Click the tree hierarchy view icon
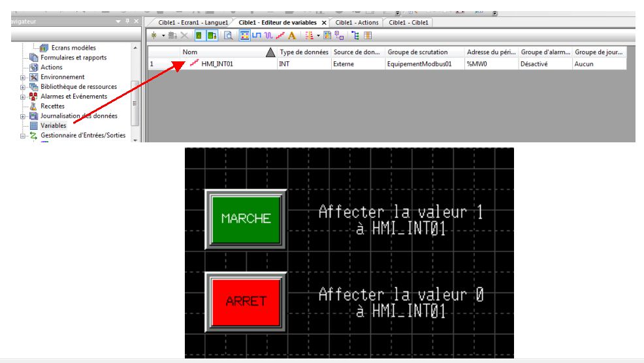Screen dimensions: 644x363 [x=355, y=35]
